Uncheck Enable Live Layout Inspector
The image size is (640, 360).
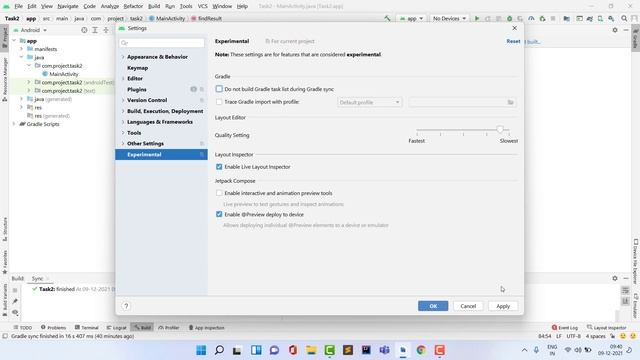(219, 167)
